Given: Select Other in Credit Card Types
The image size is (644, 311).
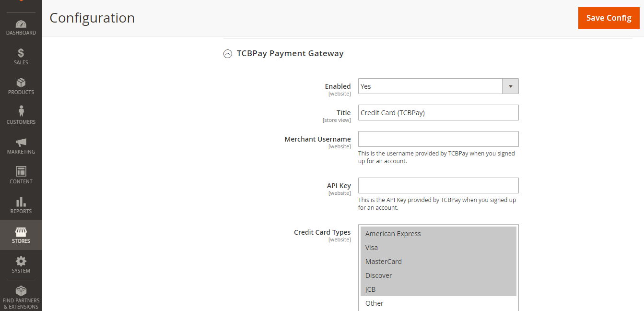Looking at the screenshot, I should click(x=438, y=303).
